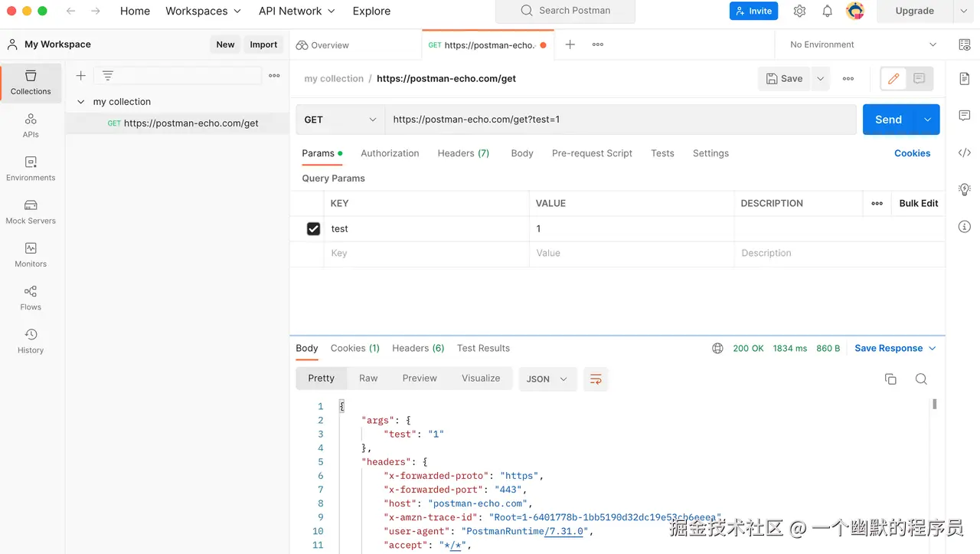Image resolution: width=980 pixels, height=554 pixels.
Task: Open settings gear icon
Action: pyautogui.click(x=799, y=11)
